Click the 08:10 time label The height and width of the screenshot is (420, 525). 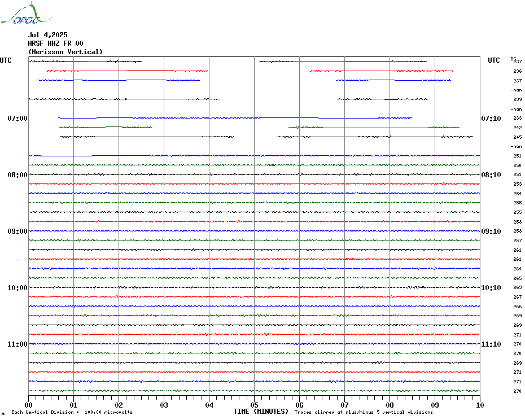pos(491,175)
